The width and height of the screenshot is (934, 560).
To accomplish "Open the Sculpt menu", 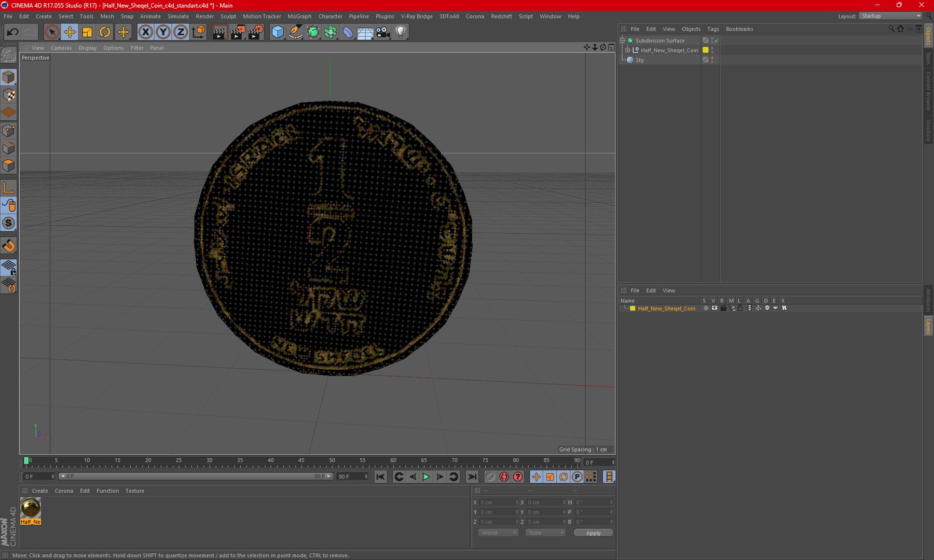I will point(228,16).
